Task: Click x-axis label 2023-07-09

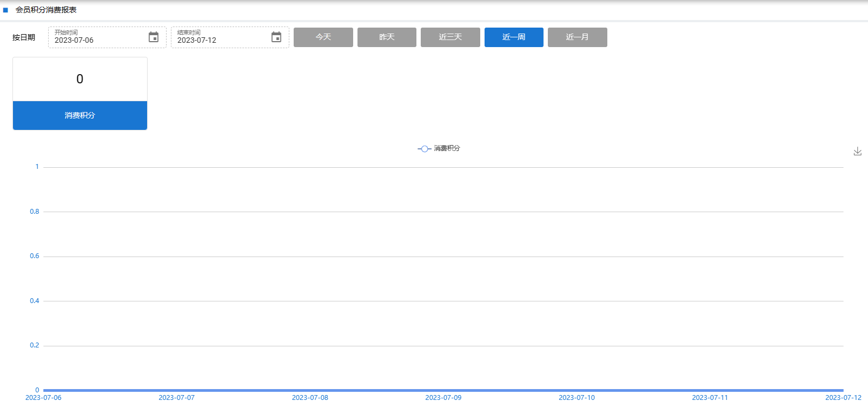Action: pyautogui.click(x=443, y=398)
